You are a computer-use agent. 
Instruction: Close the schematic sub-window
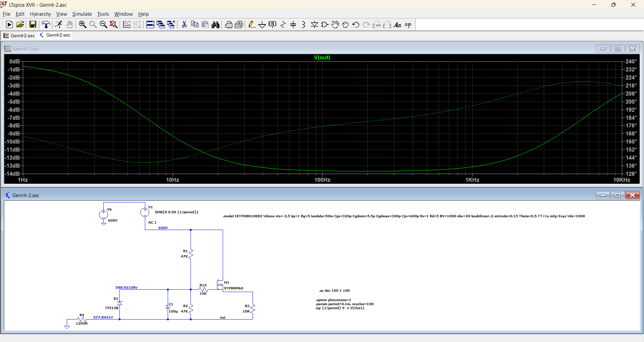point(632,195)
